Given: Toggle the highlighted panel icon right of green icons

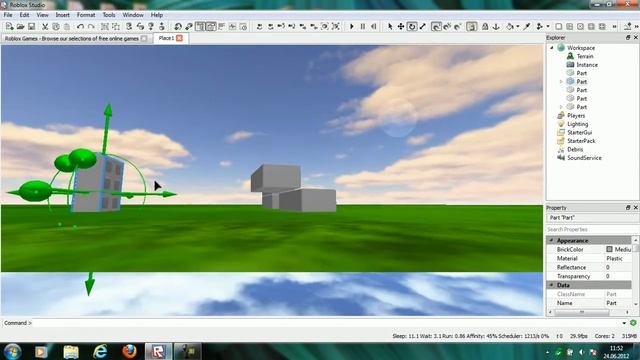Looking at the screenshot, I should tap(200, 27).
